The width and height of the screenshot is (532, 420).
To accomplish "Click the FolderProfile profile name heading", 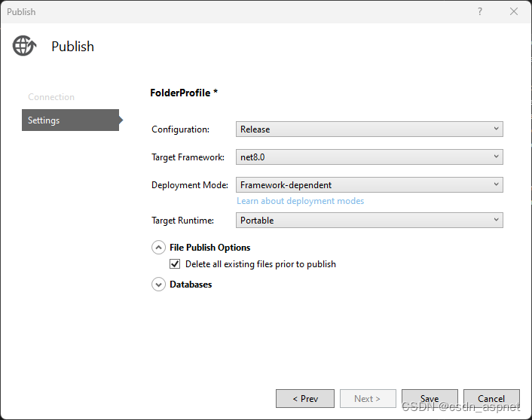I will (184, 93).
